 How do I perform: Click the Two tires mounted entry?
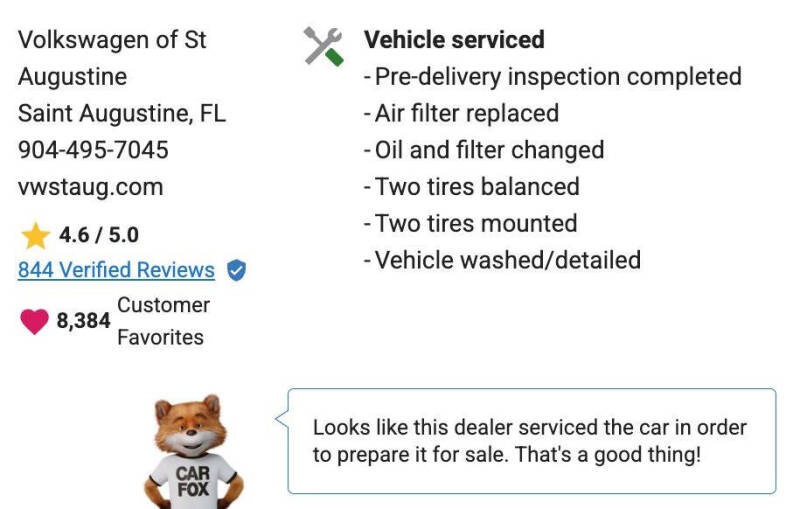pos(470,223)
